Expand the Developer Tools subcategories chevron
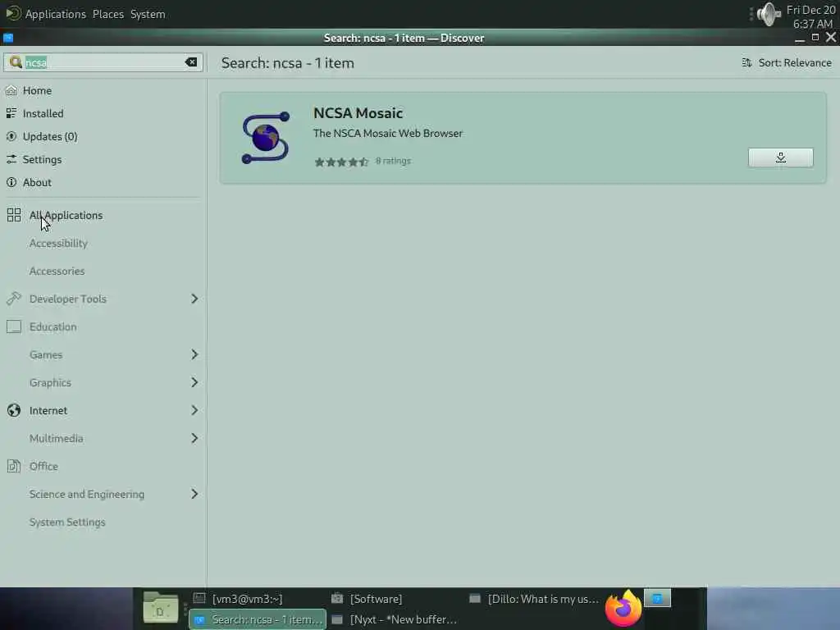The height and width of the screenshot is (630, 840). (194, 299)
